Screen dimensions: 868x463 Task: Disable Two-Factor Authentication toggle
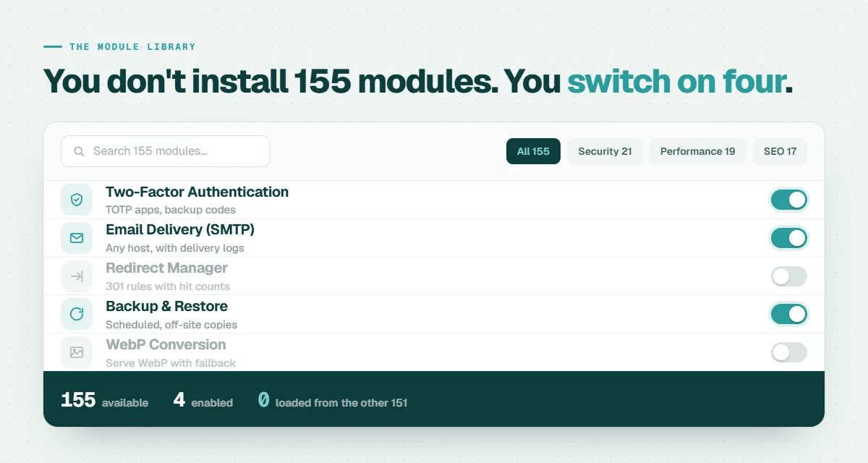[788, 200]
